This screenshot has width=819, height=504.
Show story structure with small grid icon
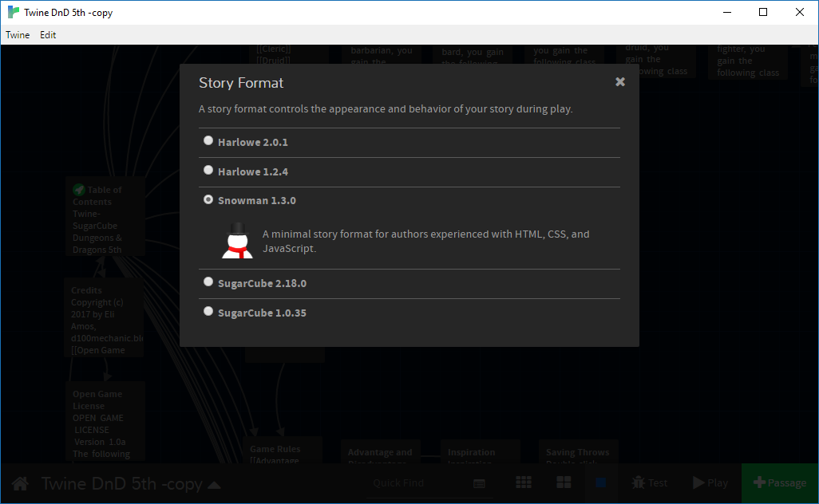tap(524, 482)
